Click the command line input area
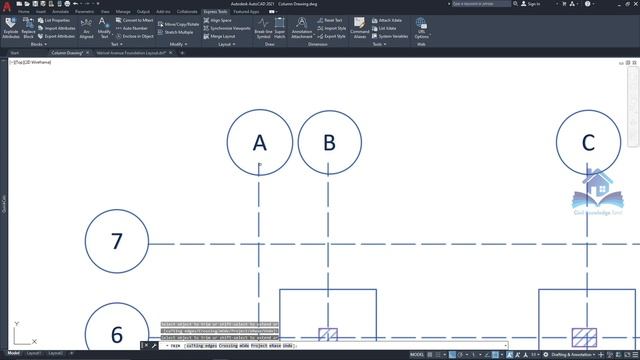This screenshot has height=360, width=640. tap(334, 346)
